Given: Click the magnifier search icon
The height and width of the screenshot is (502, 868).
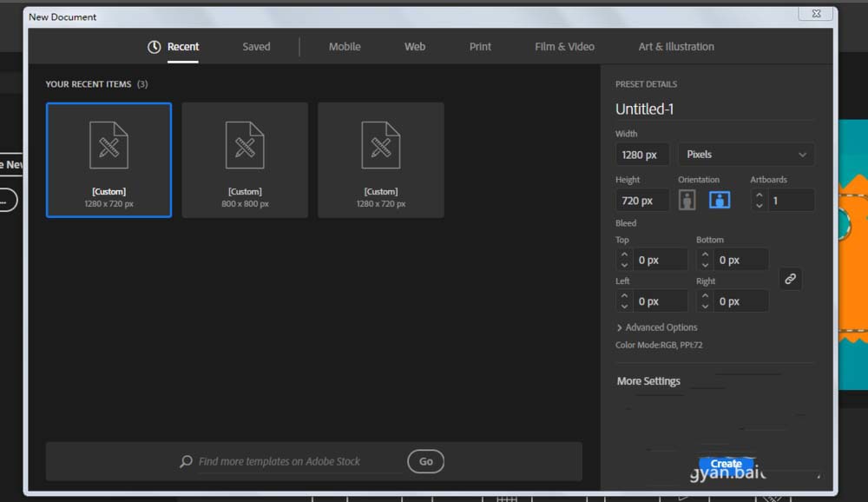Looking at the screenshot, I should (186, 461).
